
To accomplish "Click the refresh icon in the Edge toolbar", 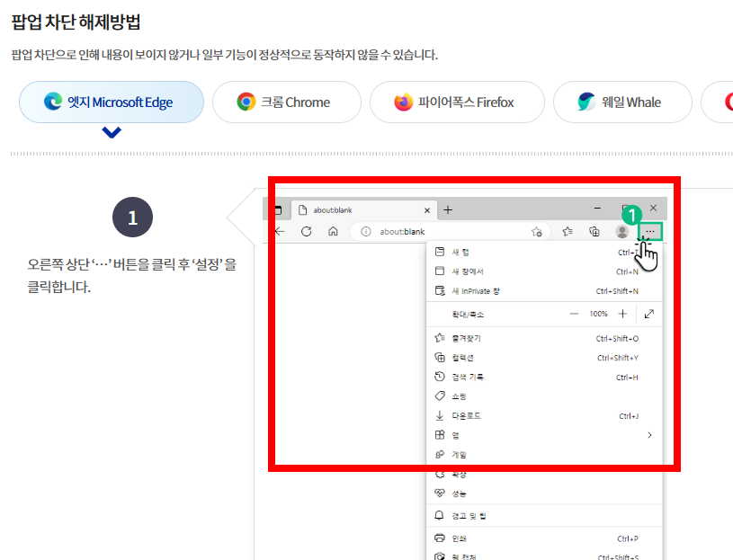I will (306, 231).
